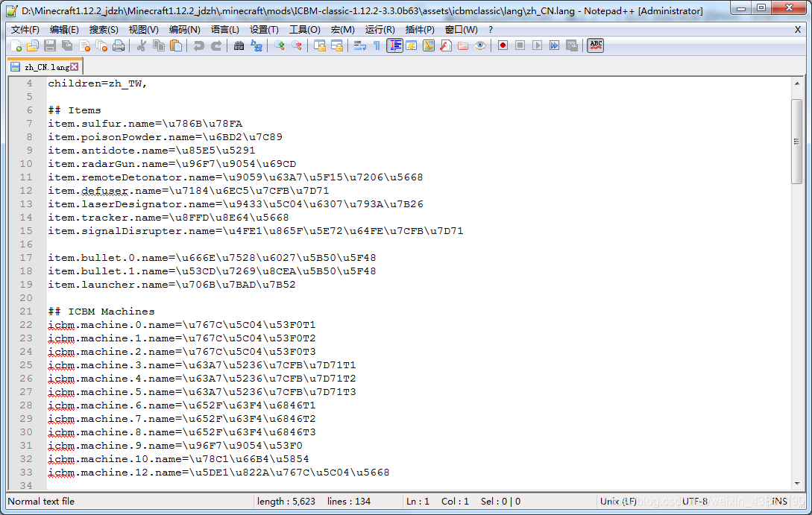Open Find with the binoculars icon
Viewport: 812px width, 515px height.
click(x=239, y=46)
